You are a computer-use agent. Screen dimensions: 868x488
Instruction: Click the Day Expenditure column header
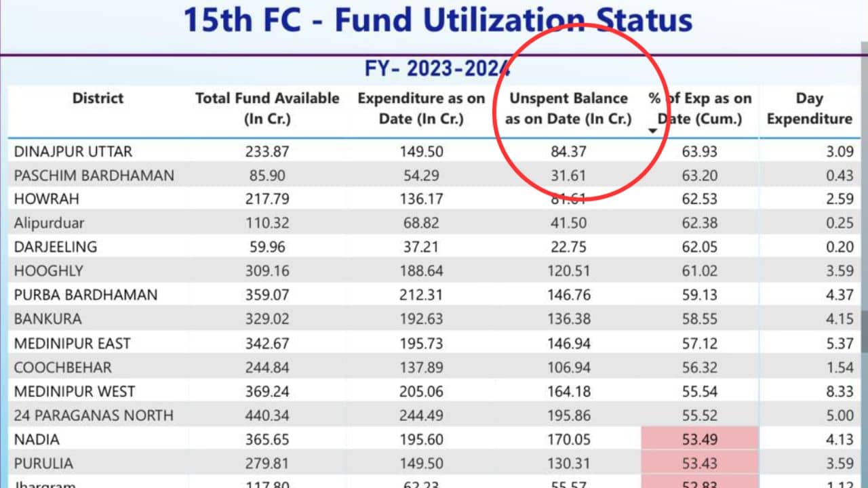[x=809, y=108]
